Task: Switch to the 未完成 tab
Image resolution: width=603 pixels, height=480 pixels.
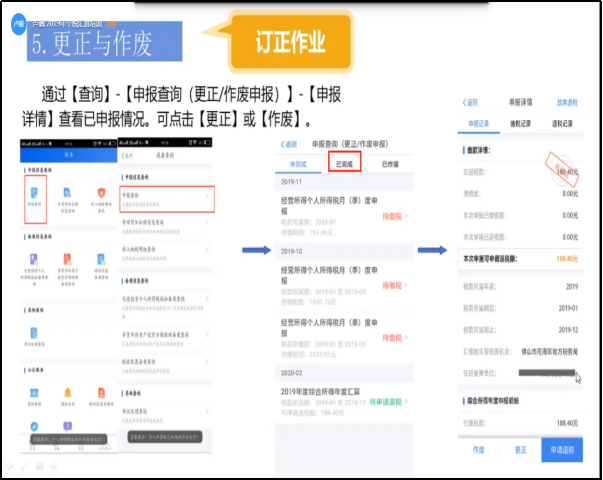Action: [298, 164]
